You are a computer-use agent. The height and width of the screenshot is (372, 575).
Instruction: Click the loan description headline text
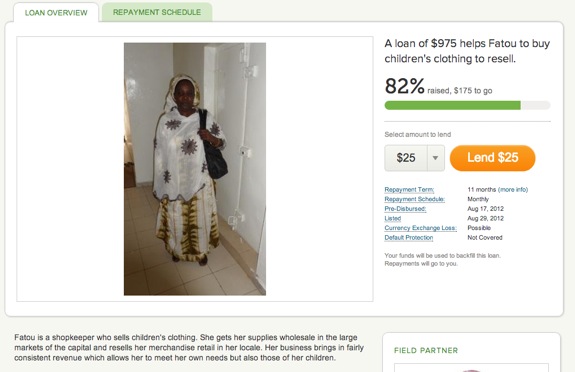(x=467, y=51)
